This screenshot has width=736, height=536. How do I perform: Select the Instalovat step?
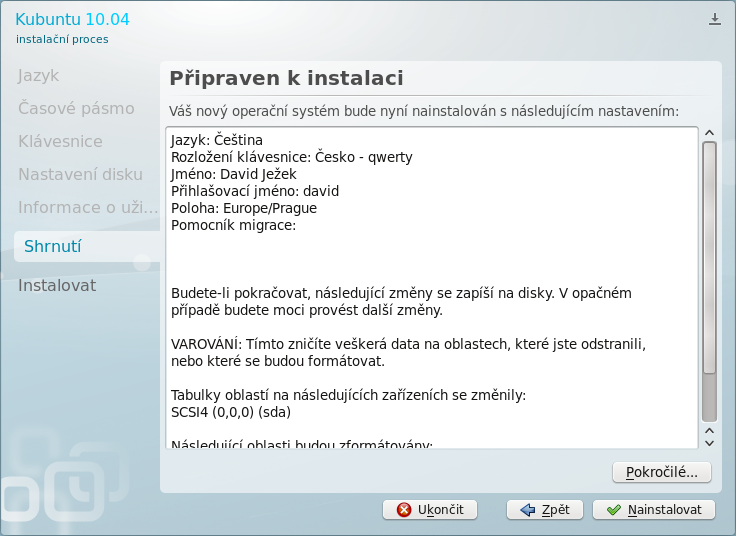coord(57,285)
